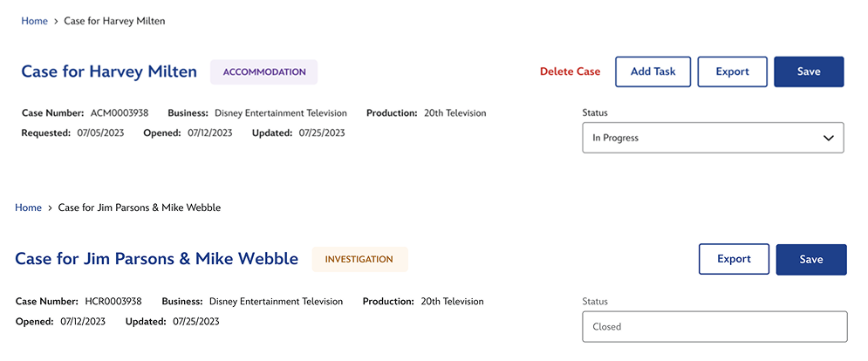Click breadcrumb text 'Case for Jim Parsons & Mike Webble'

point(140,208)
